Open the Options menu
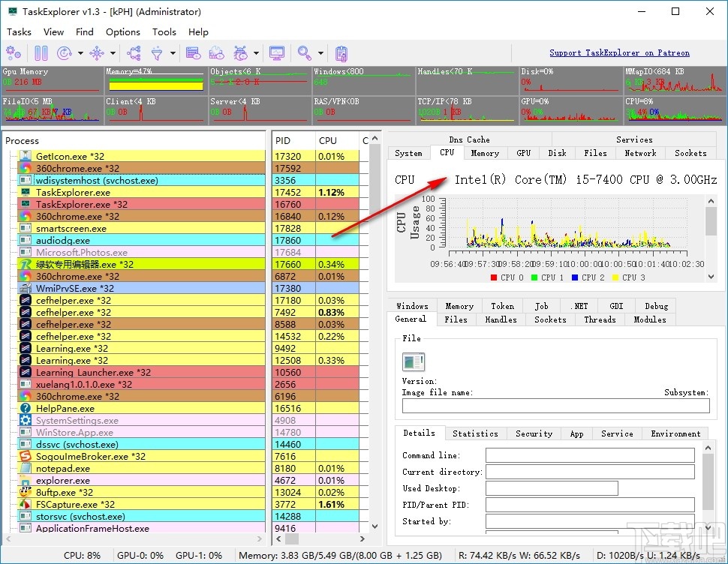Image resolution: width=728 pixels, height=564 pixels. tap(122, 32)
